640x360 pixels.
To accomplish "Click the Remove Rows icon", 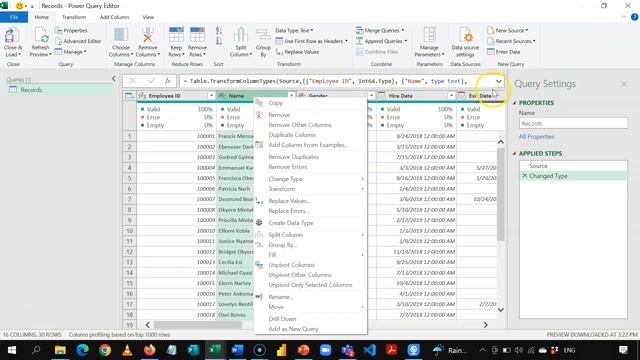I will (197, 36).
